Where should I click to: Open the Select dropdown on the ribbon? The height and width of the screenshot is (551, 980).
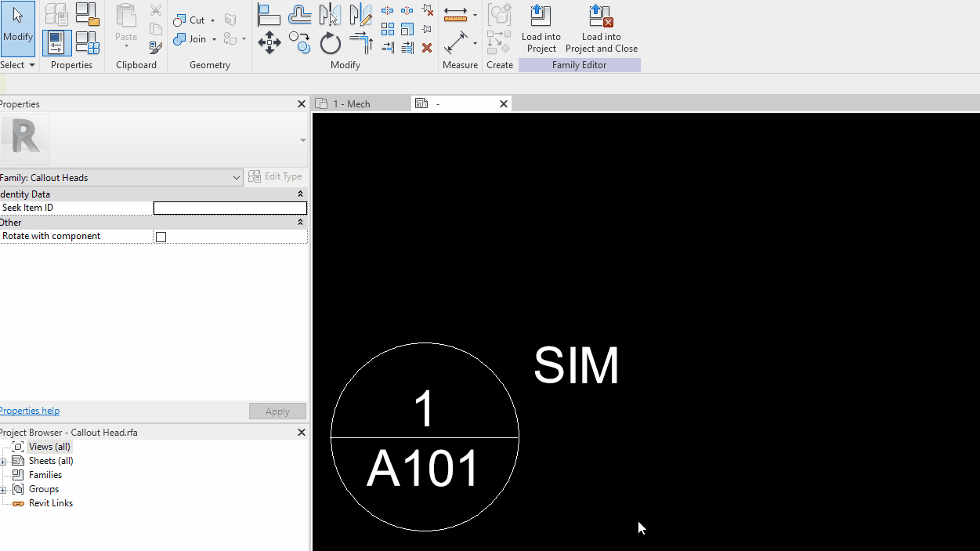tap(17, 64)
